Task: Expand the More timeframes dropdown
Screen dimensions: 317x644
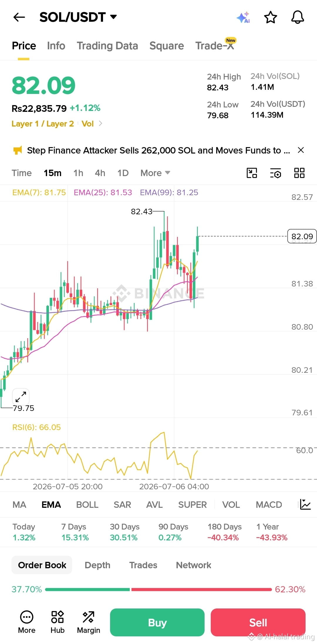Action: [155, 173]
